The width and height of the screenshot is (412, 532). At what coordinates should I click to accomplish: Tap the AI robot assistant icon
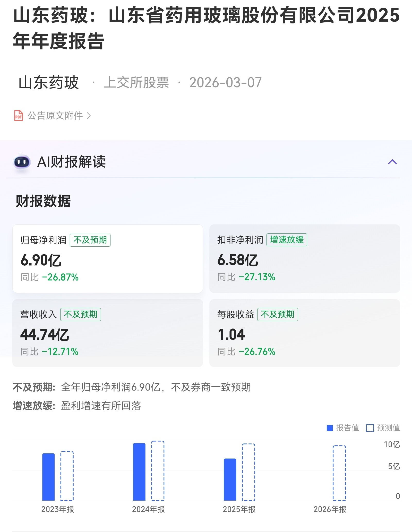click(x=22, y=162)
